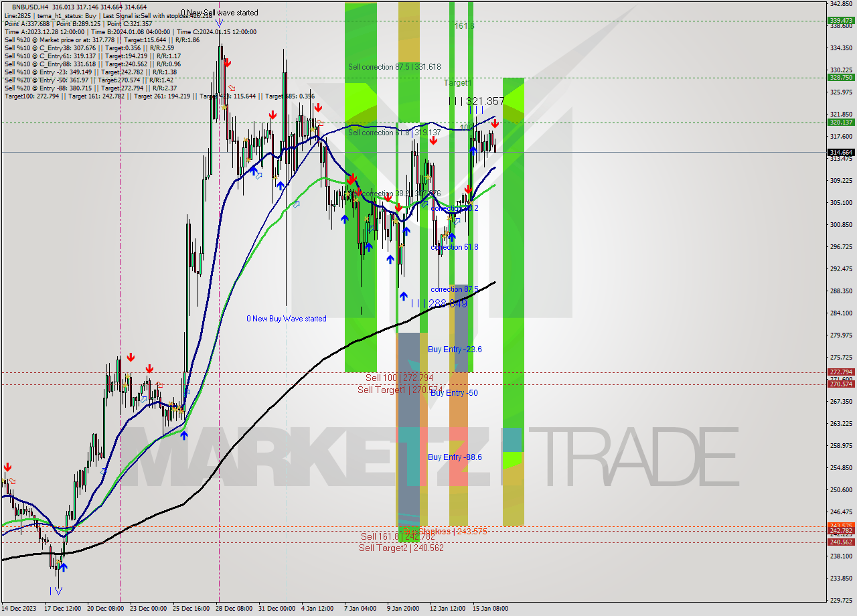Click the 'I I I 321.357' wave label
Viewport: 857px width, 616px height.
(477, 101)
